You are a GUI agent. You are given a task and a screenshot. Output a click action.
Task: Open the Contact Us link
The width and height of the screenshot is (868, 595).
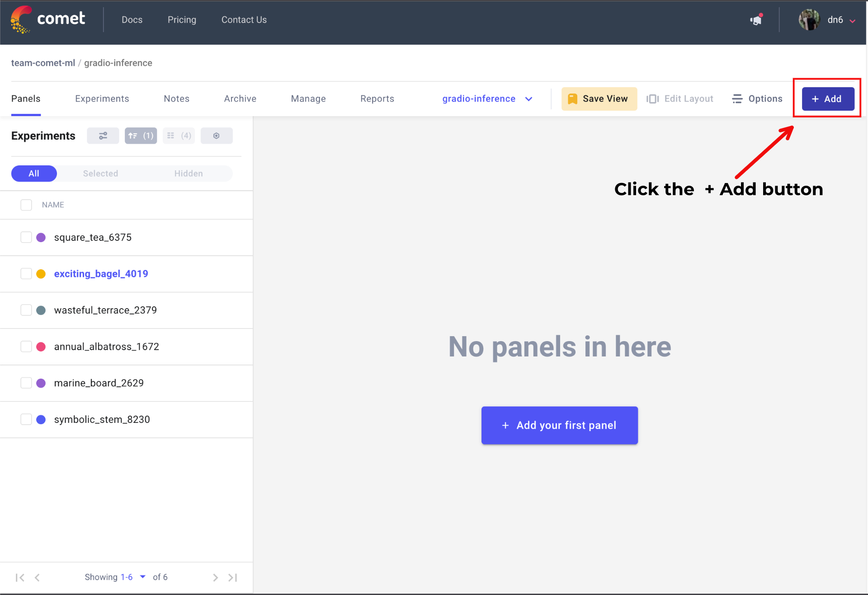click(244, 20)
